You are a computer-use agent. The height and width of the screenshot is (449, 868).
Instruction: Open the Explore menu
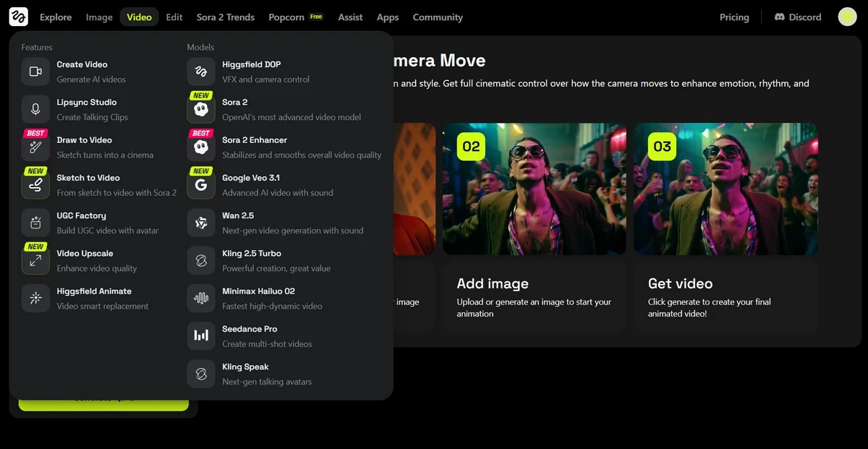(56, 17)
